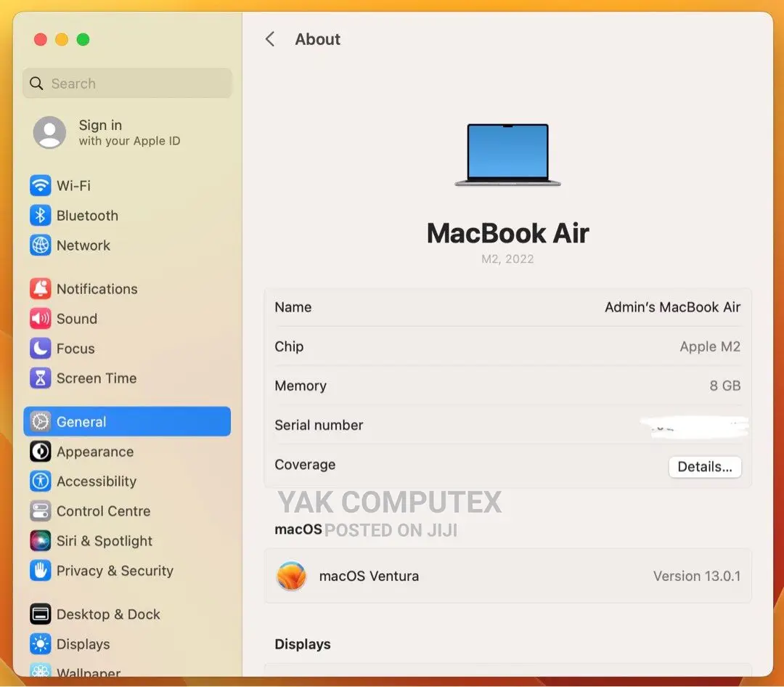Click the Name row label

(x=293, y=307)
